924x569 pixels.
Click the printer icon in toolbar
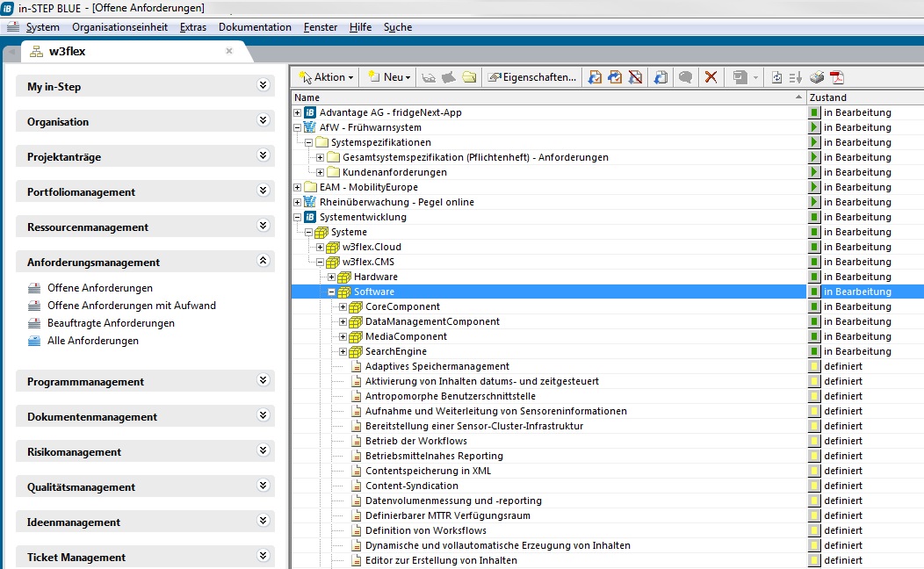click(x=816, y=77)
